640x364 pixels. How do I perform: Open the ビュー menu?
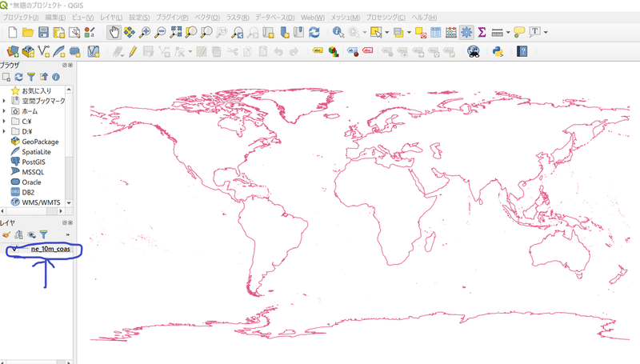(x=83, y=18)
